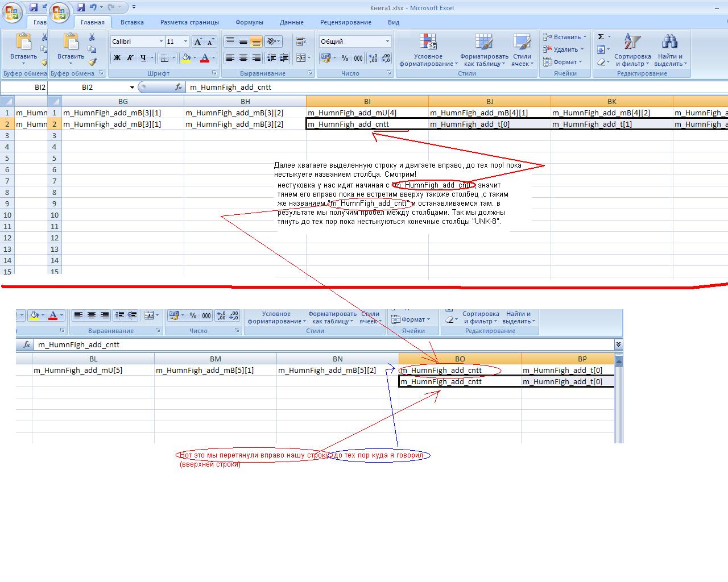
Task: Increase decimal places in the top ribbon
Action: click(x=373, y=57)
